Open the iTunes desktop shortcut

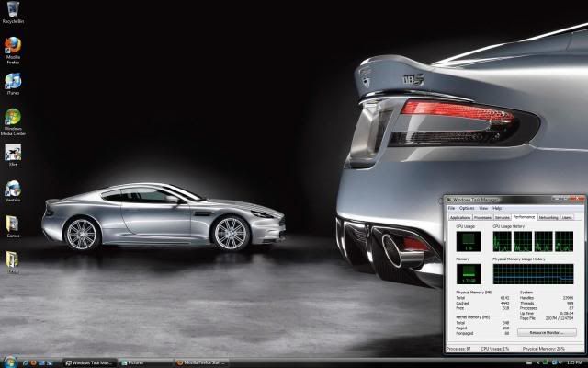click(13, 82)
